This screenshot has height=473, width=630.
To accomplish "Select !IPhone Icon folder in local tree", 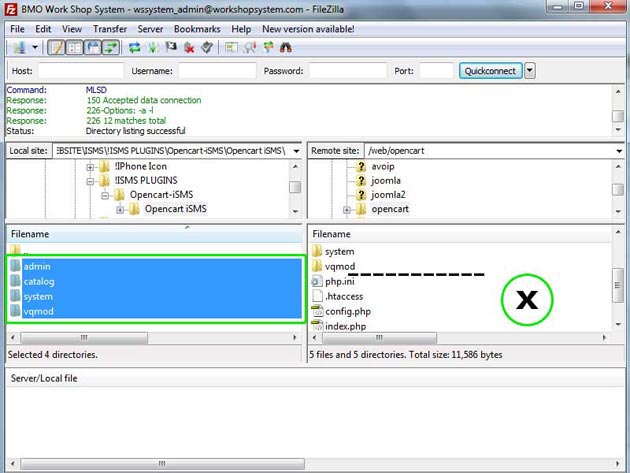I will point(141,166).
